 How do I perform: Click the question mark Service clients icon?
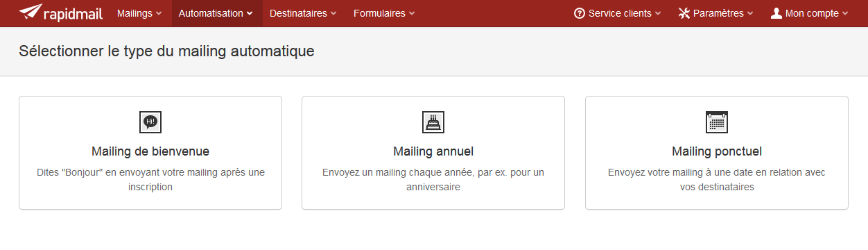pyautogui.click(x=580, y=13)
